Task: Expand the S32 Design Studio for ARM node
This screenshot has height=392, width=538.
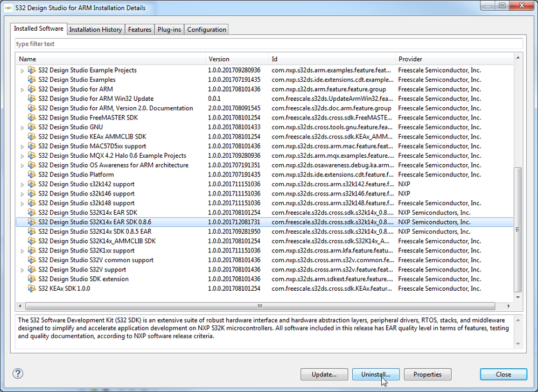Action: (22, 90)
